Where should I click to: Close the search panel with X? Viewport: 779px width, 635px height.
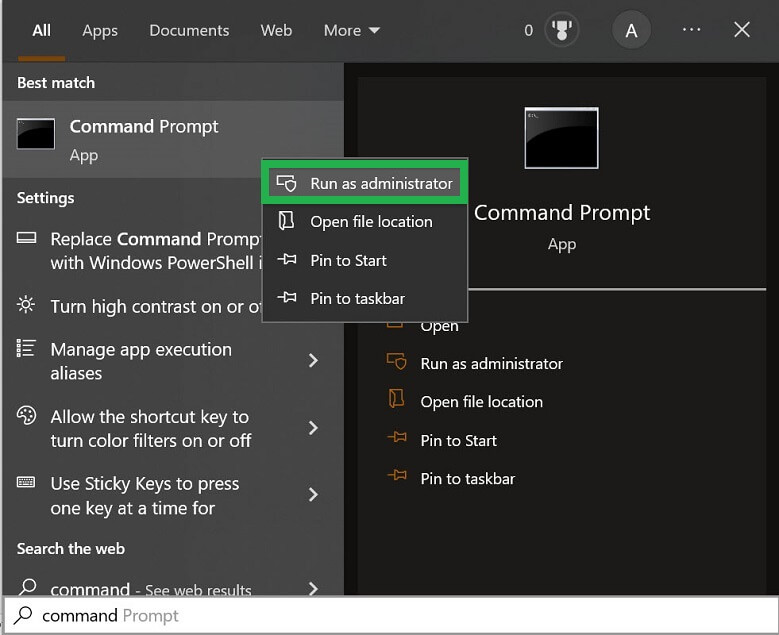pyautogui.click(x=742, y=30)
